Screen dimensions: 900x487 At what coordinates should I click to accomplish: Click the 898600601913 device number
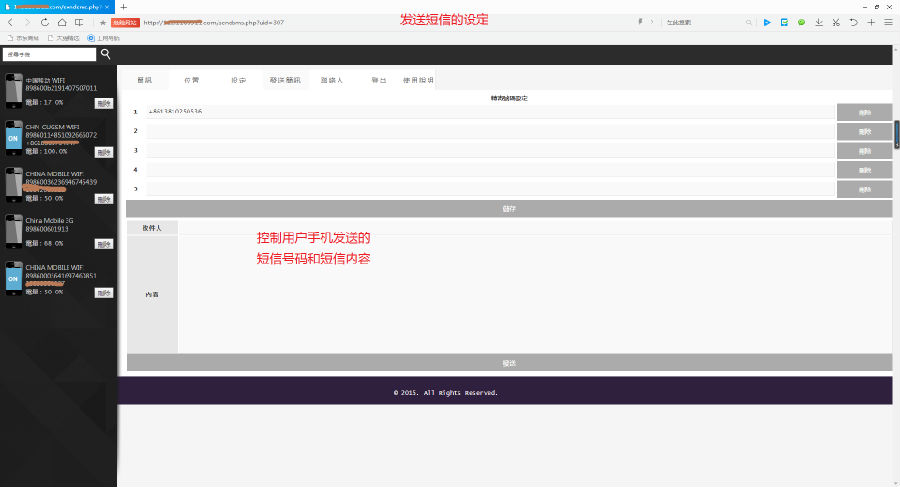tap(47, 229)
